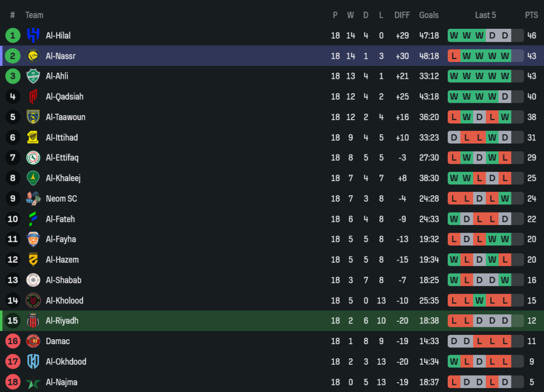
Task: Click the Neom SC club logo
Action: pos(33,198)
